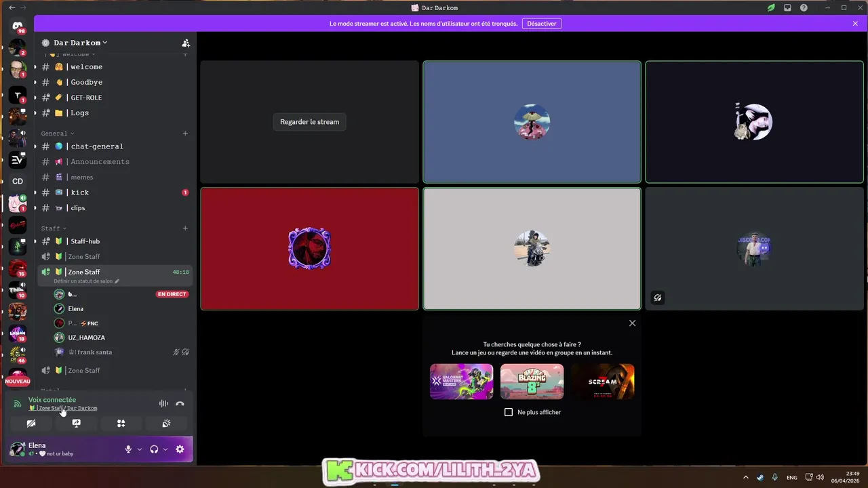The width and height of the screenshot is (868, 488).
Task: Check the 'Ne plus afficher' checkbox
Action: tap(509, 412)
